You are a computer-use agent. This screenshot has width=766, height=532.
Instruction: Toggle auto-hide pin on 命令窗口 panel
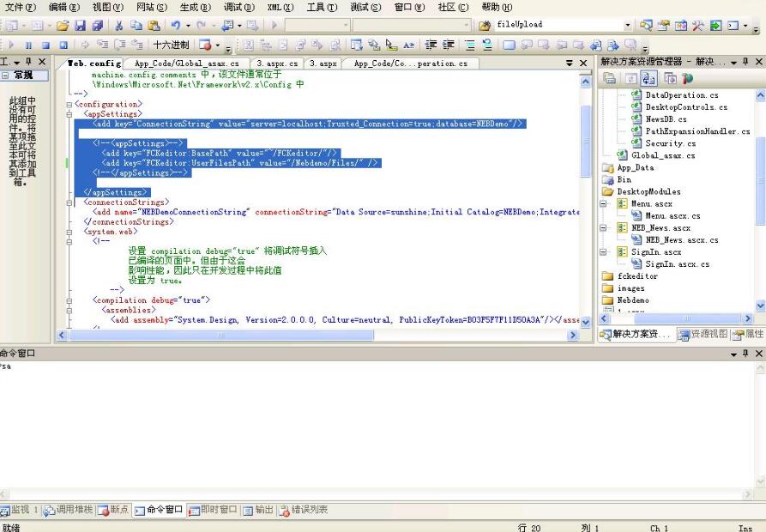[x=745, y=354]
